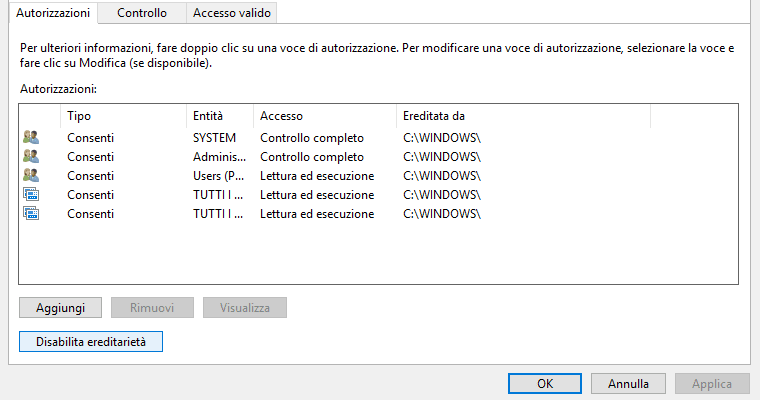Cancel the dialog with Annulla
Image resolution: width=760 pixels, height=400 pixels.
point(629,383)
